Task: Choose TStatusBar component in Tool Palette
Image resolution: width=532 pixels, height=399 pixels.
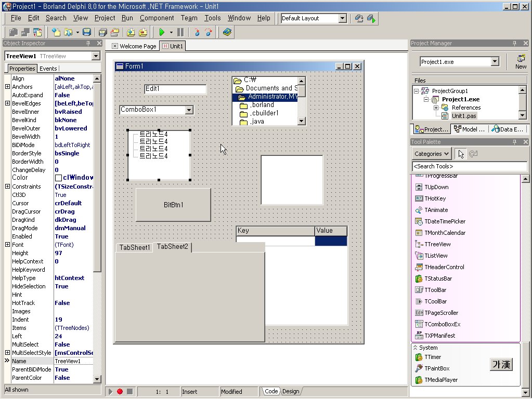Action: 437,278
